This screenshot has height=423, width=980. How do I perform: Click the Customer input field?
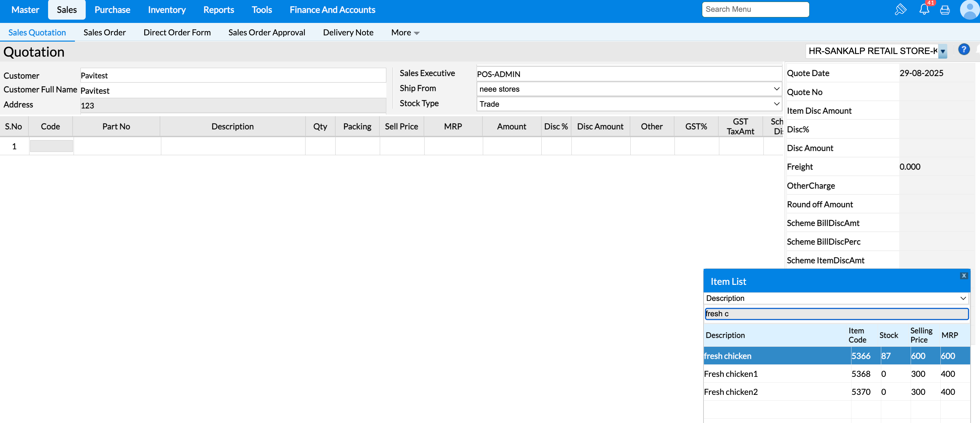tap(233, 75)
